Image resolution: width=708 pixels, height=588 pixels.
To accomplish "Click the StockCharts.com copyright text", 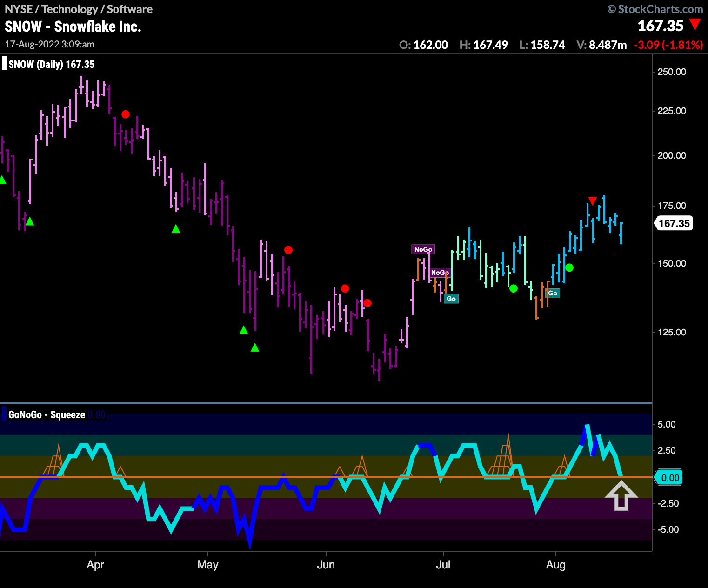I will pyautogui.click(x=655, y=9).
